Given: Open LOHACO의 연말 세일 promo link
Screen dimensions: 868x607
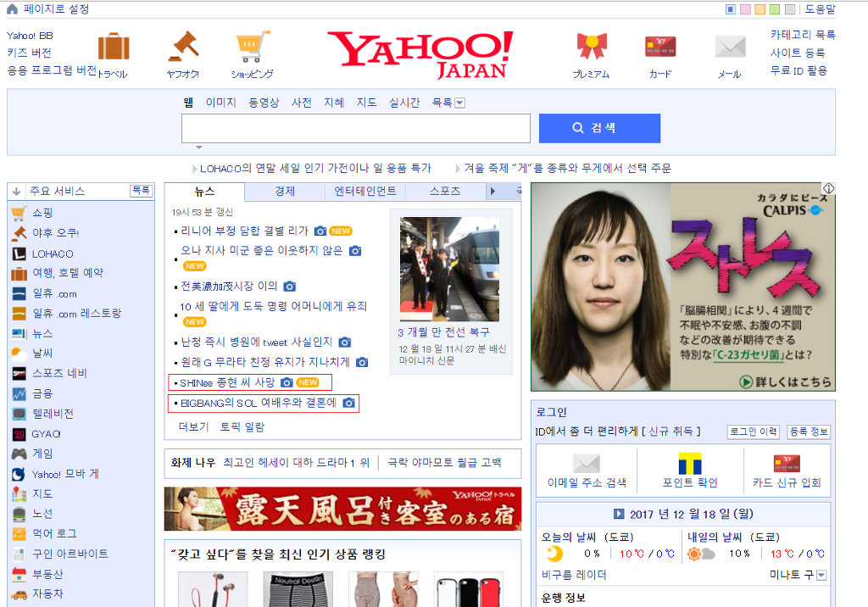Looking at the screenshot, I should tap(315, 169).
